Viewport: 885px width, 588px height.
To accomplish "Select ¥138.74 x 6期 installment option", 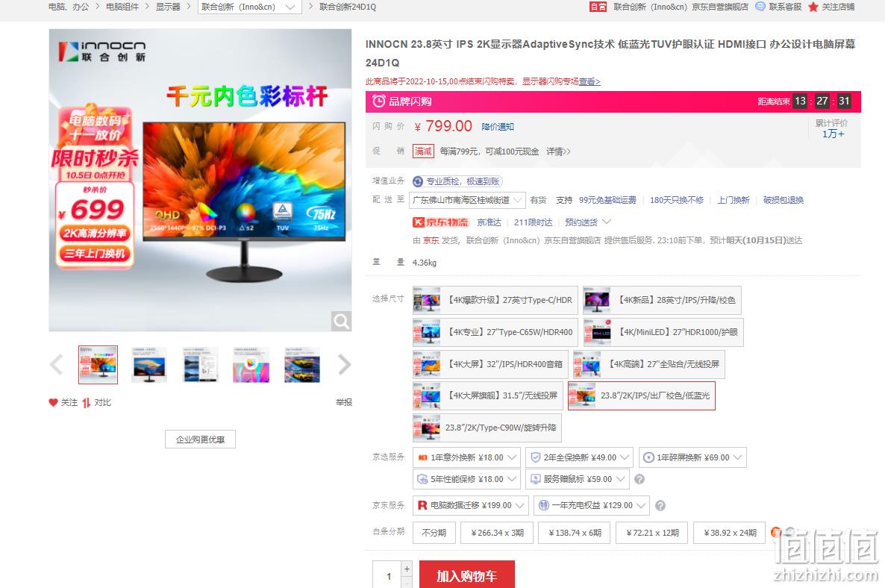I will (575, 533).
